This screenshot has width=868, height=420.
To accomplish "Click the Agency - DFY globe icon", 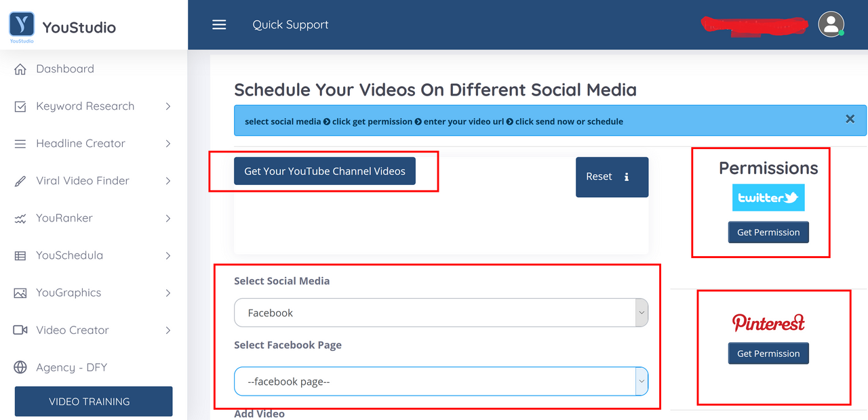I will tap(20, 367).
